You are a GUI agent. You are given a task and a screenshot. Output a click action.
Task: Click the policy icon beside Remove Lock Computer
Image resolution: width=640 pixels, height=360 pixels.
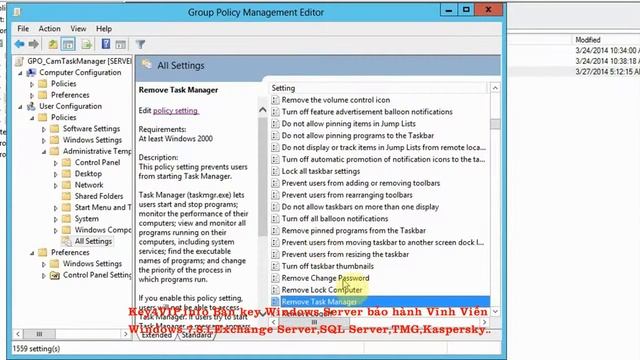[x=276, y=290]
